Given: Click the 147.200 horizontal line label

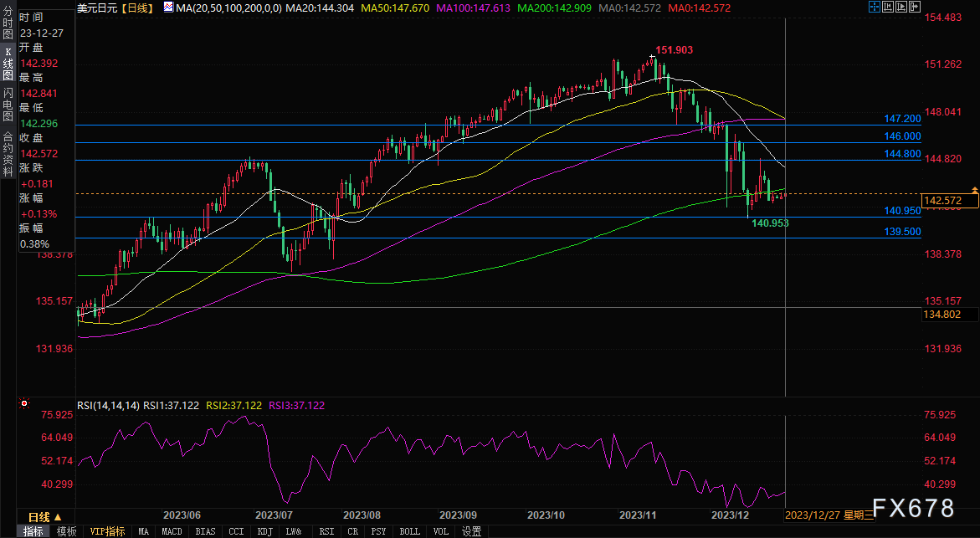Looking at the screenshot, I should (x=902, y=119).
